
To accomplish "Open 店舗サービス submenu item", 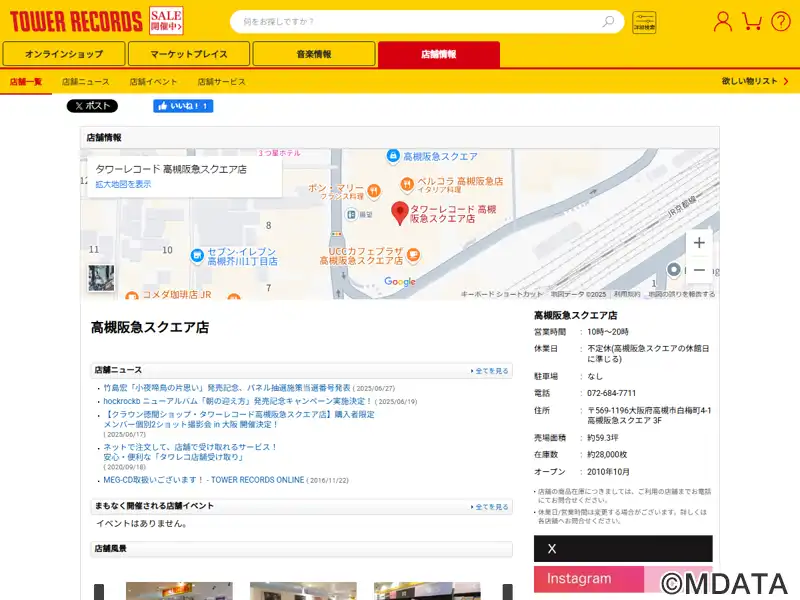I will pos(221,82).
